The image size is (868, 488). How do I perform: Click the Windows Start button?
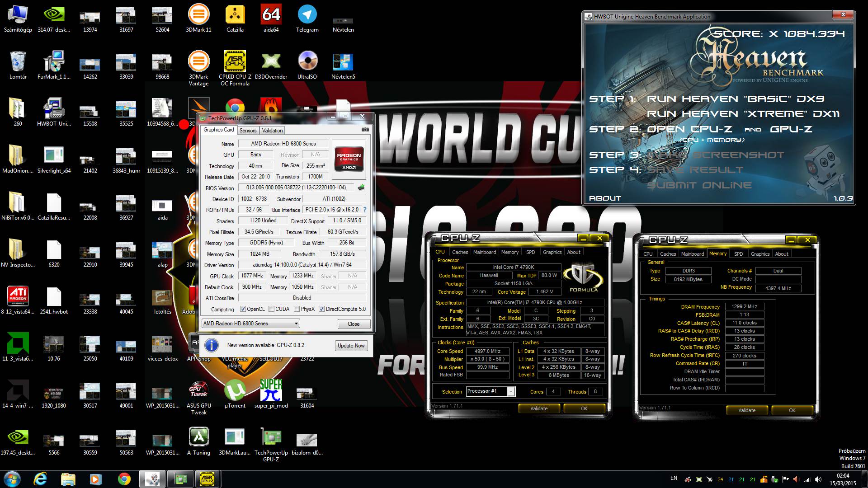tap(12, 479)
